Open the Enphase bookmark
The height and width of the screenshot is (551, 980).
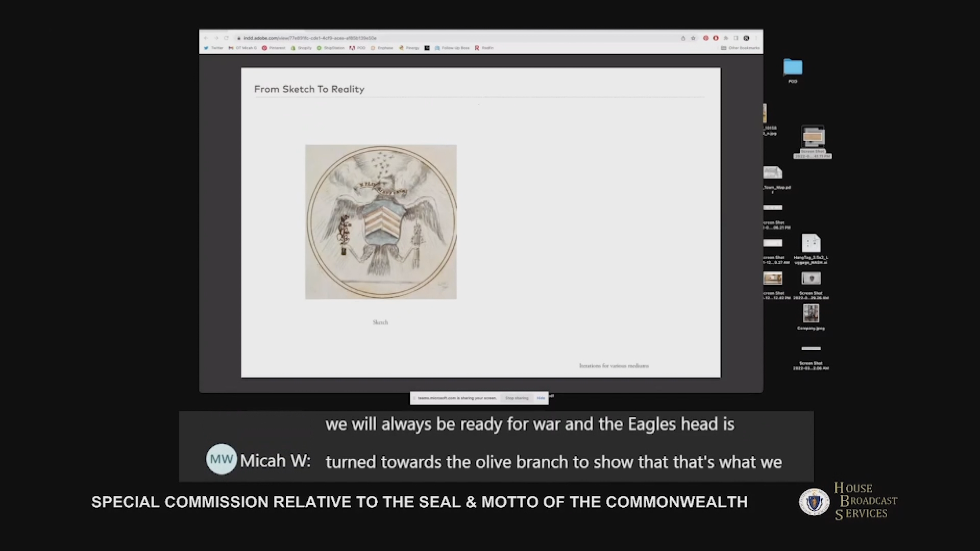click(x=382, y=48)
